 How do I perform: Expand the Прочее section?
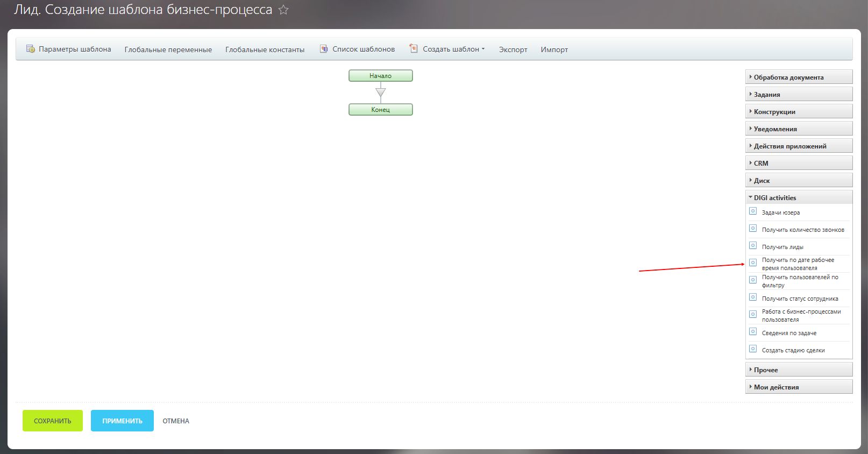pyautogui.click(x=799, y=370)
